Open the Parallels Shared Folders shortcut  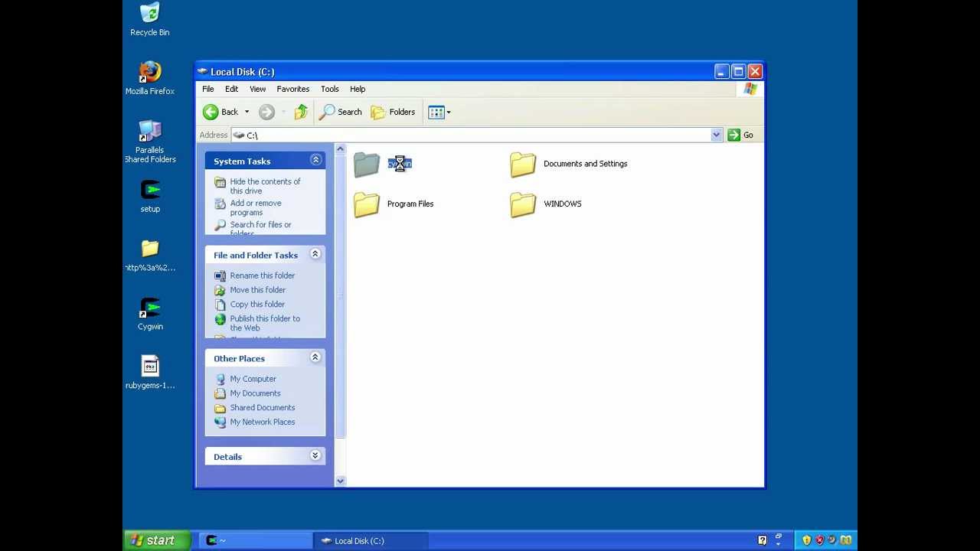(x=150, y=142)
